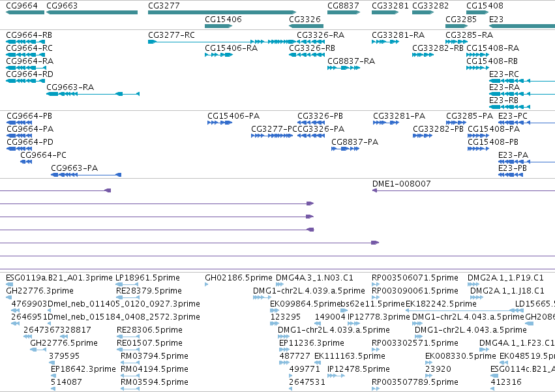Select protein CG9664-PB
Screen dimensions: 555x392
pos(29,116)
